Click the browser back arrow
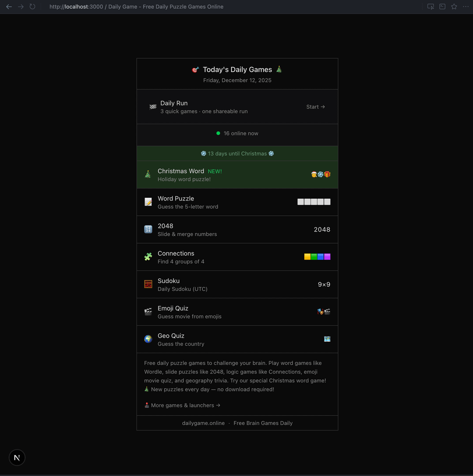This screenshot has height=476, width=473. [9, 7]
